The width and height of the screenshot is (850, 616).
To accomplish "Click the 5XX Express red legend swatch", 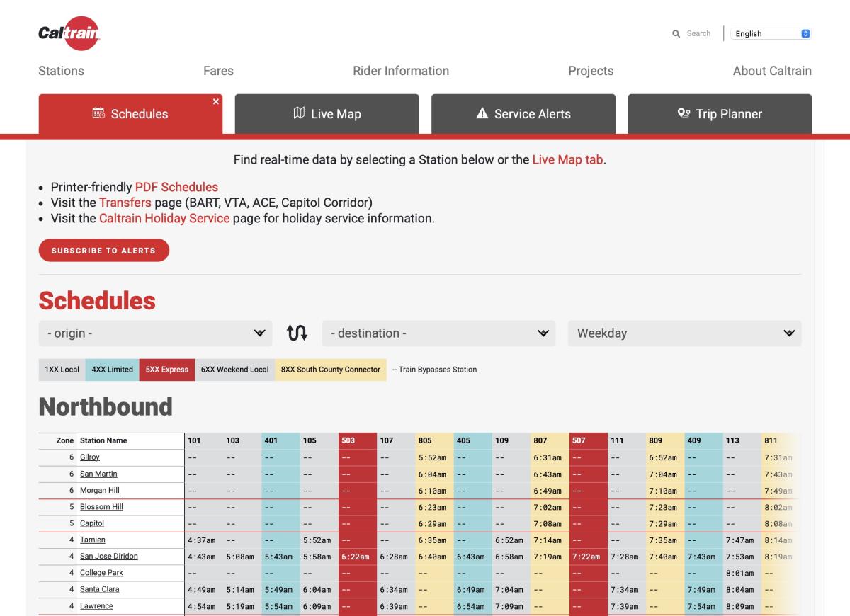I will pos(167,369).
